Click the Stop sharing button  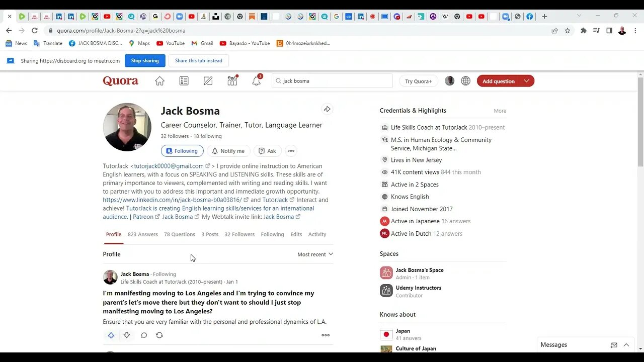coord(145,61)
